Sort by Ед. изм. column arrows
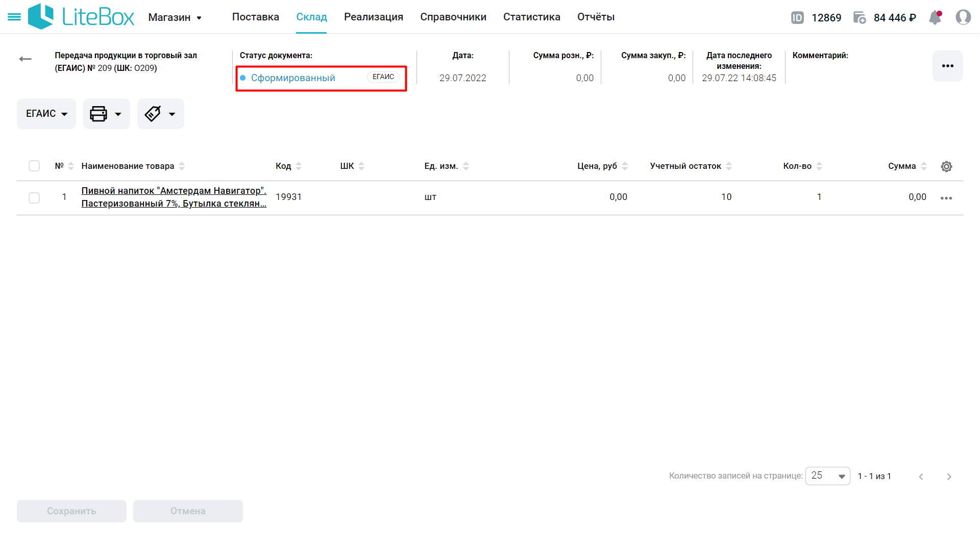The image size is (980, 551). pos(465,166)
